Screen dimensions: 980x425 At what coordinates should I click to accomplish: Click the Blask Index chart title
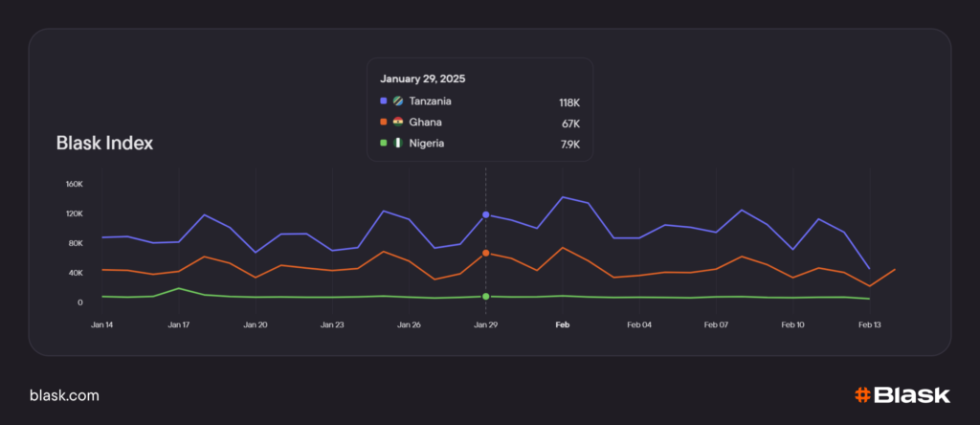coord(104,144)
